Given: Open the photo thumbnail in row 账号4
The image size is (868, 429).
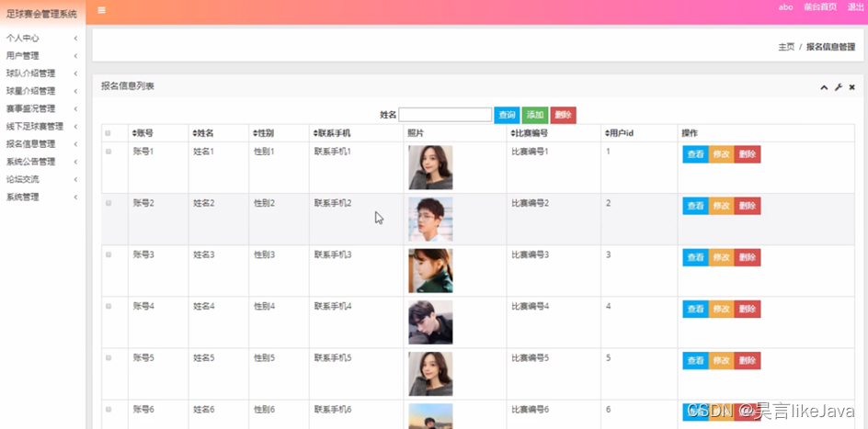Looking at the screenshot, I should click(x=430, y=322).
